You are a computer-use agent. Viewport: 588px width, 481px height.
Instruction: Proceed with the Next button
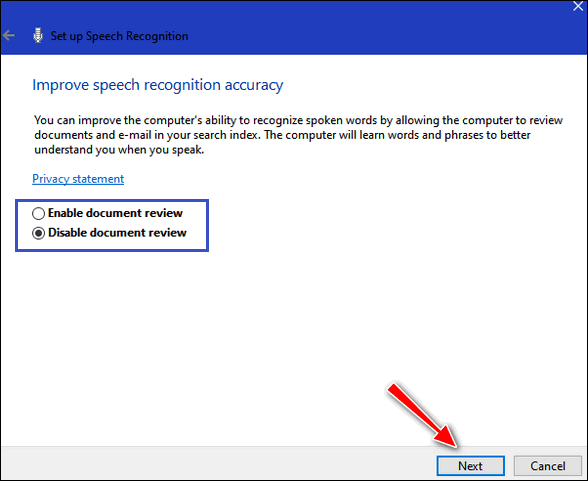tap(470, 466)
